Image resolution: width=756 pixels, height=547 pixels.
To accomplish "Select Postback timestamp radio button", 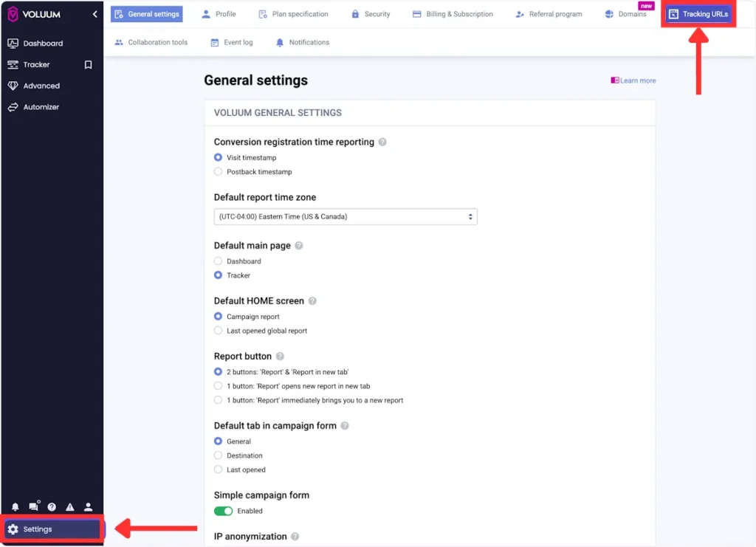I will 218,171.
